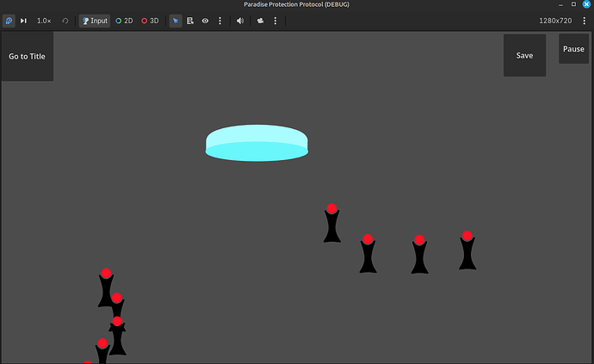Viewport: 594px width, 364px height.
Task: Click the cyan disc platform
Action: click(257, 143)
